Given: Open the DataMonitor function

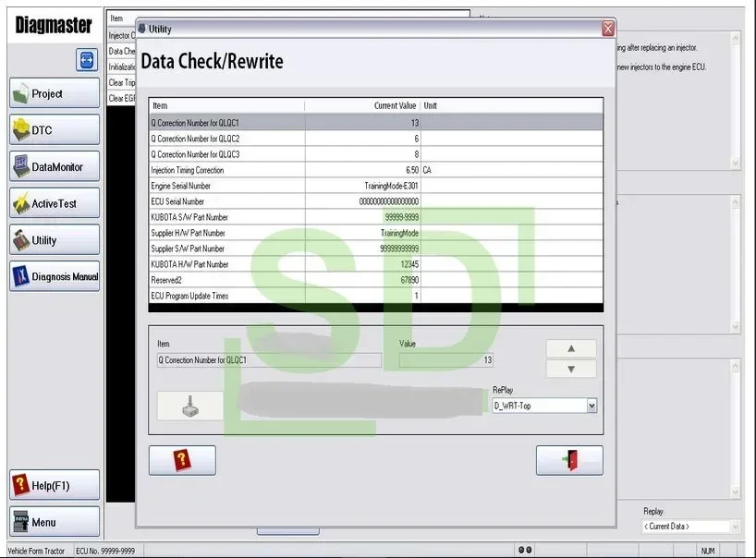Looking at the screenshot, I should tap(53, 166).
